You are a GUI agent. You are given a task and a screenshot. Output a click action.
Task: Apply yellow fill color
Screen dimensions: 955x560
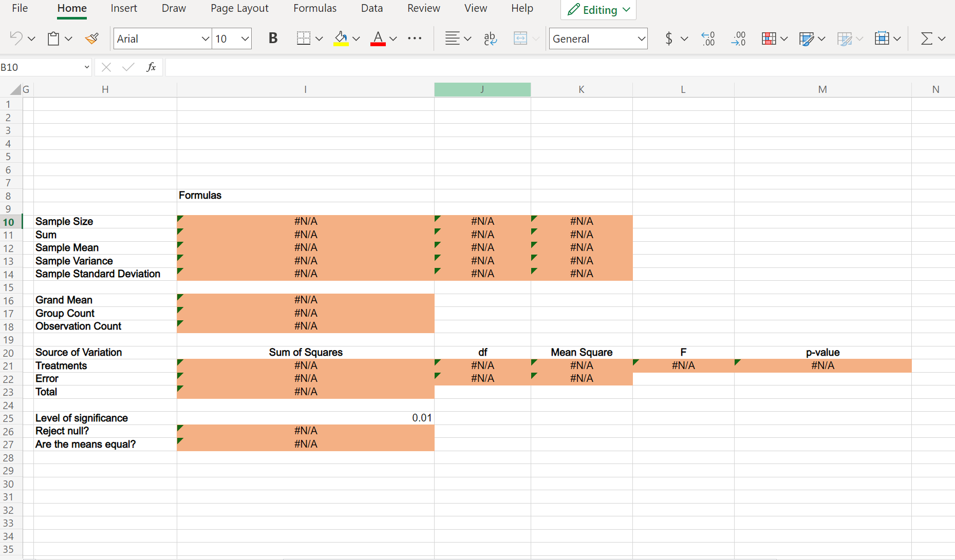(341, 38)
